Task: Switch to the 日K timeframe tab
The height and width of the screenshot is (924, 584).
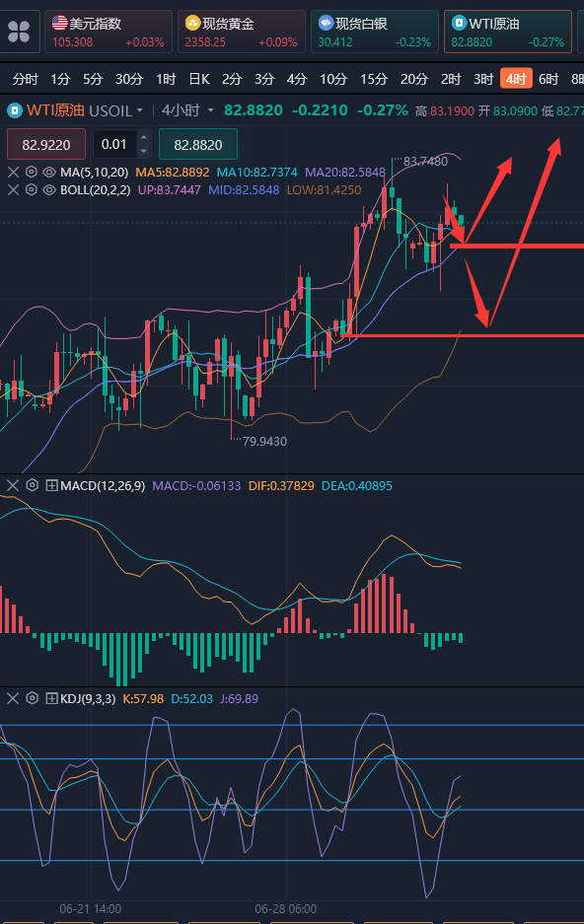Action: [x=199, y=79]
